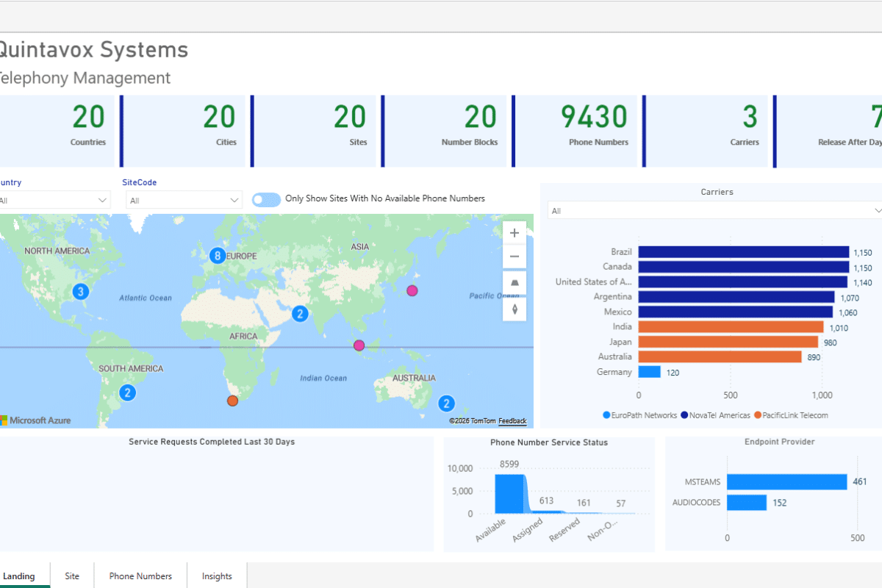Click the pink site marker near Japan

412,290
